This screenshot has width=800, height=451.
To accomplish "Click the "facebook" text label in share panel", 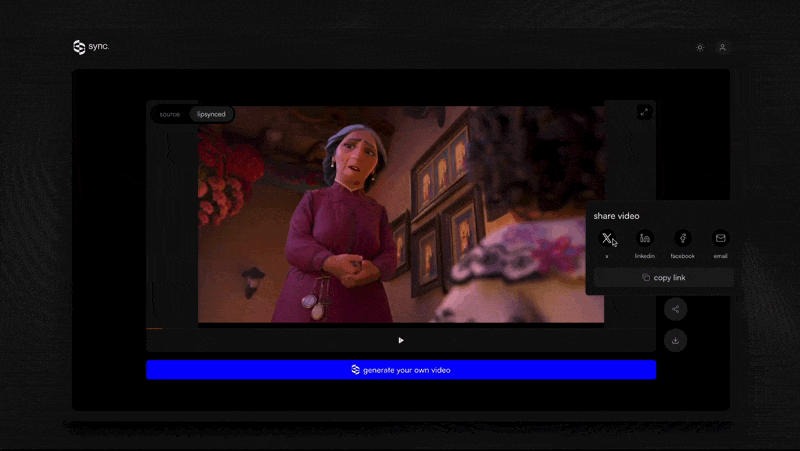I will [683, 256].
